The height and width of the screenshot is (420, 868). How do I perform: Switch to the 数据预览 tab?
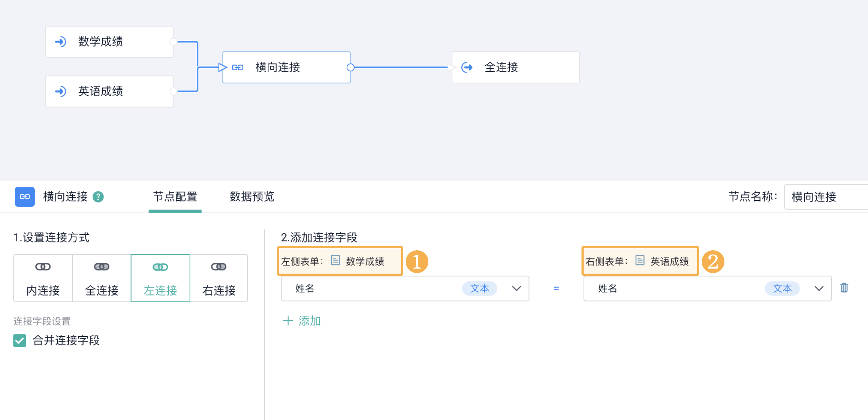[252, 197]
